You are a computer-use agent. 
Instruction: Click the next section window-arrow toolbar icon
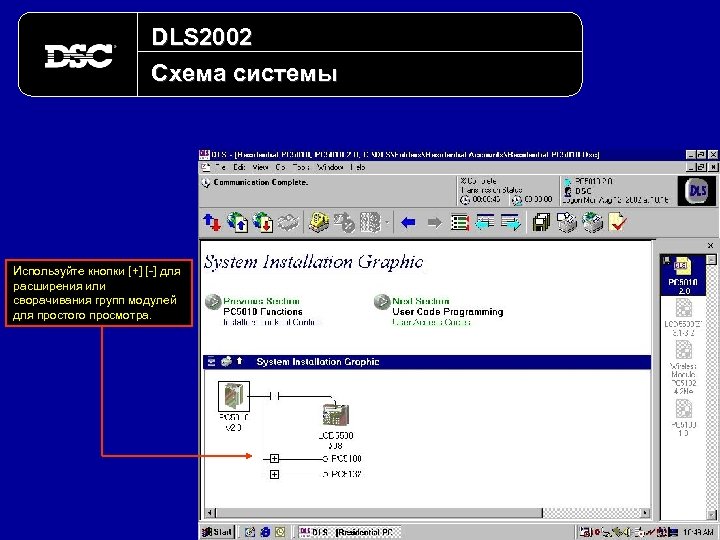511,222
